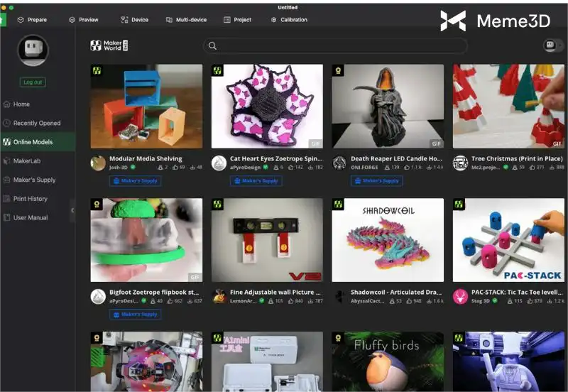Viewport: 568px width, 392px height.
Task: Click the green home icon in top-left corner
Action: 3,19
